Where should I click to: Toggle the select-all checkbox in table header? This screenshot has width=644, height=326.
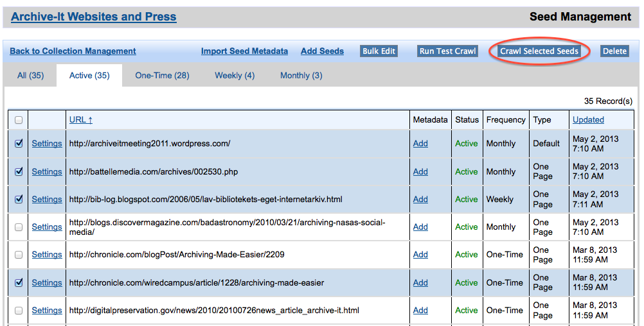click(19, 120)
